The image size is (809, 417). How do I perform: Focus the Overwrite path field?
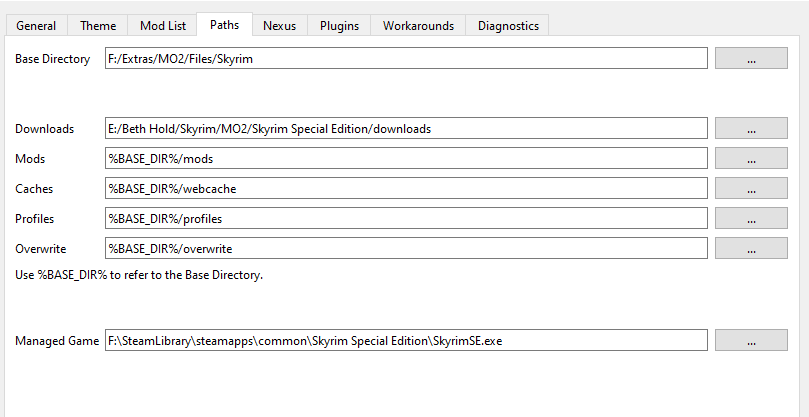coord(406,248)
